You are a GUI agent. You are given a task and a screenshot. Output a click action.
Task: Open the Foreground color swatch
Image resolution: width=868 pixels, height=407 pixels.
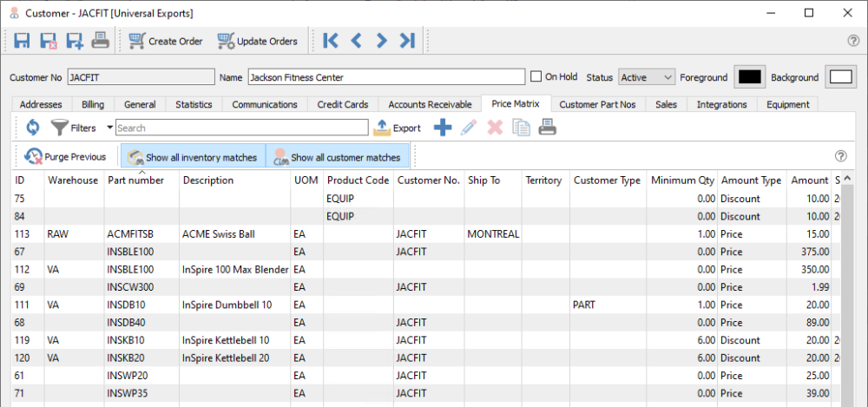point(748,77)
